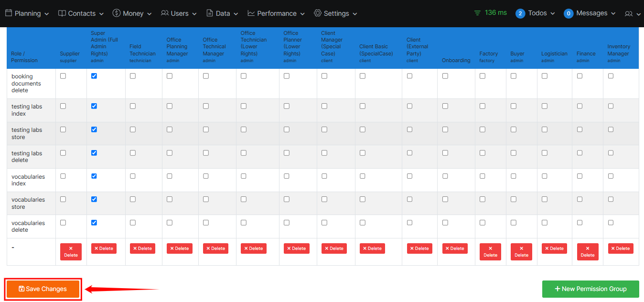Delete the Factory role column
Screen dimensions: 644x302
point(490,252)
